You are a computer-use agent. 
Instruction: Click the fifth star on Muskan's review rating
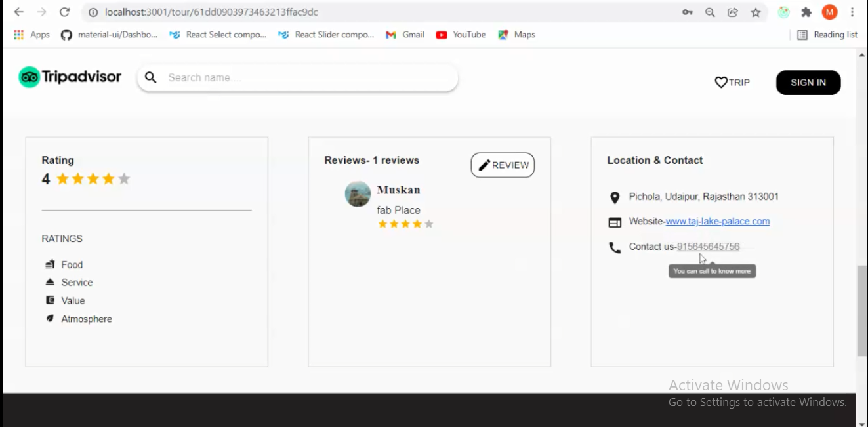pos(429,224)
